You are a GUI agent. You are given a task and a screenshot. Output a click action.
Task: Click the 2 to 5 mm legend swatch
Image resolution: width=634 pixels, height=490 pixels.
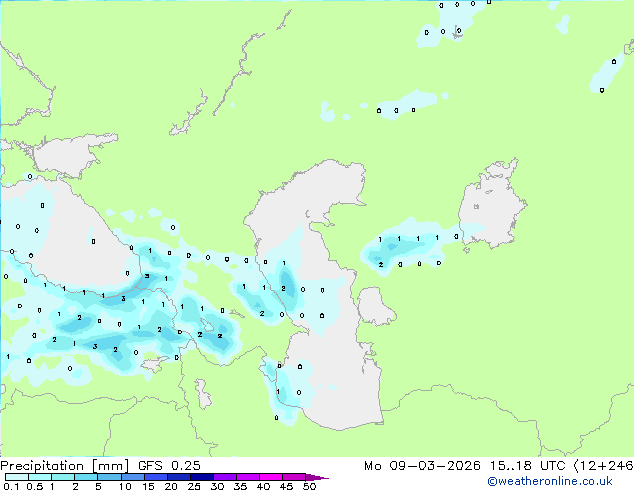coord(86,477)
